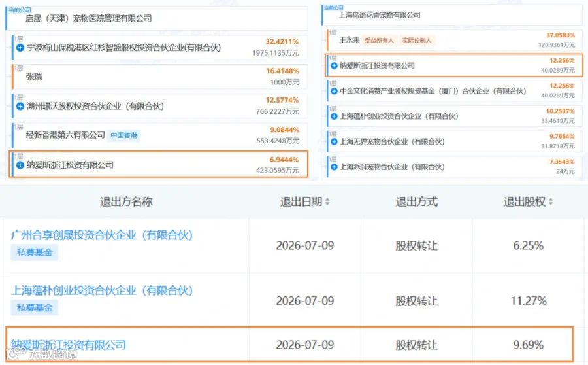The image size is (588, 365).
Task: Click 中国香港 tag beside 经新香港第六
Action: tap(123, 135)
